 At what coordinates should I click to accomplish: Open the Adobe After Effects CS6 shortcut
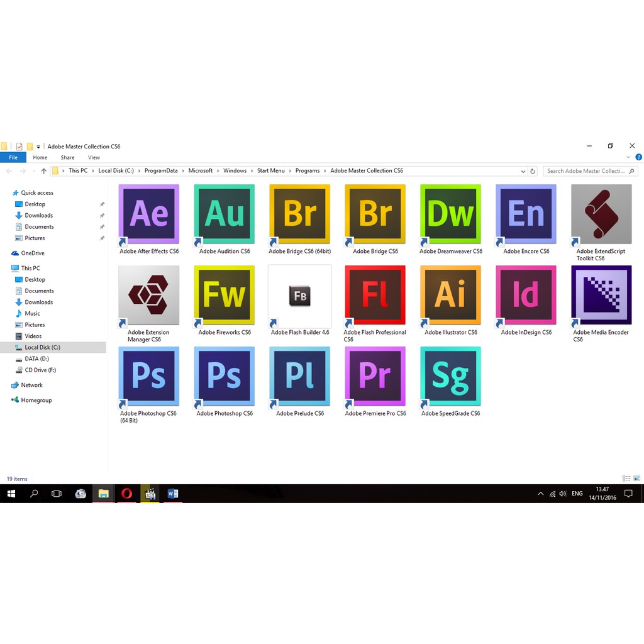(149, 214)
